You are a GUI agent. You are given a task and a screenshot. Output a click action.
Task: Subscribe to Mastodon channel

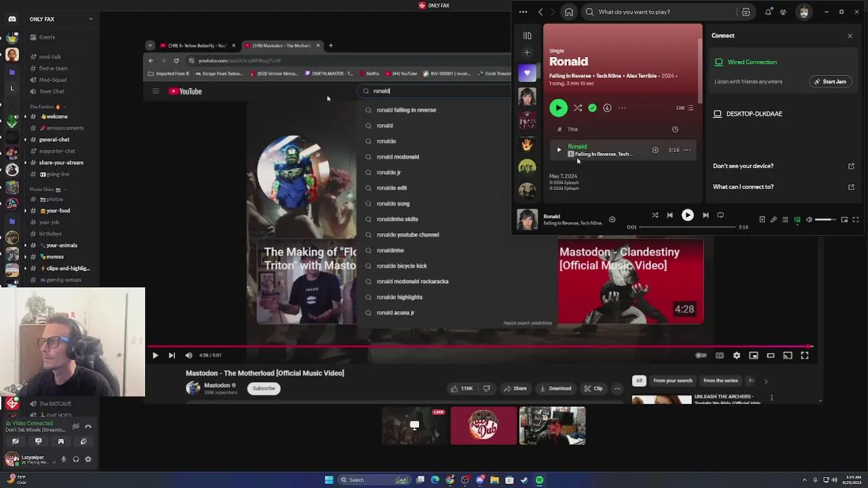[x=264, y=388]
